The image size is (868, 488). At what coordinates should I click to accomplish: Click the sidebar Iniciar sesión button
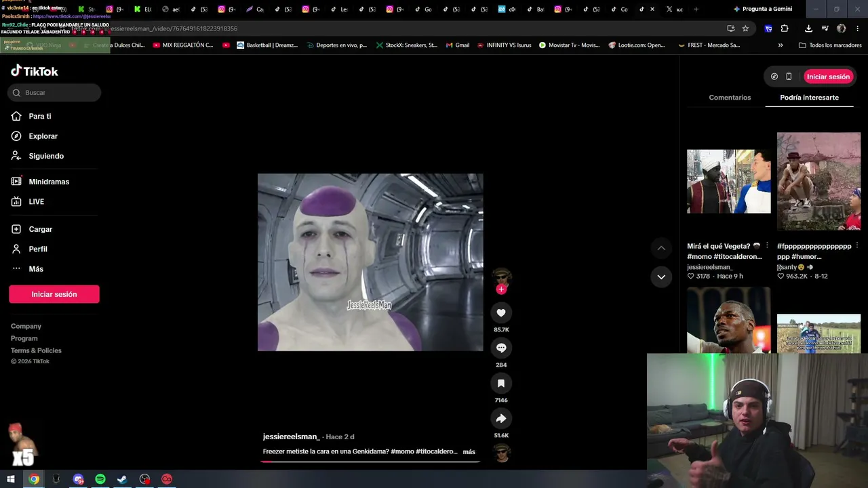pyautogui.click(x=54, y=294)
